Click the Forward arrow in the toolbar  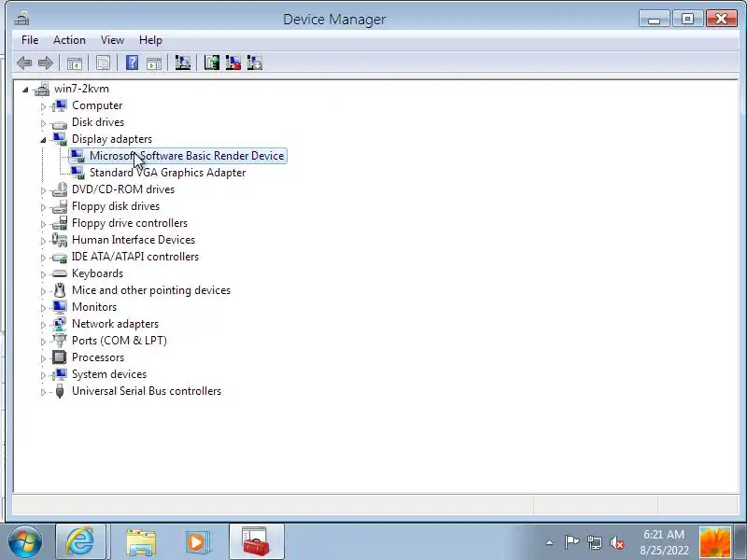(x=46, y=63)
